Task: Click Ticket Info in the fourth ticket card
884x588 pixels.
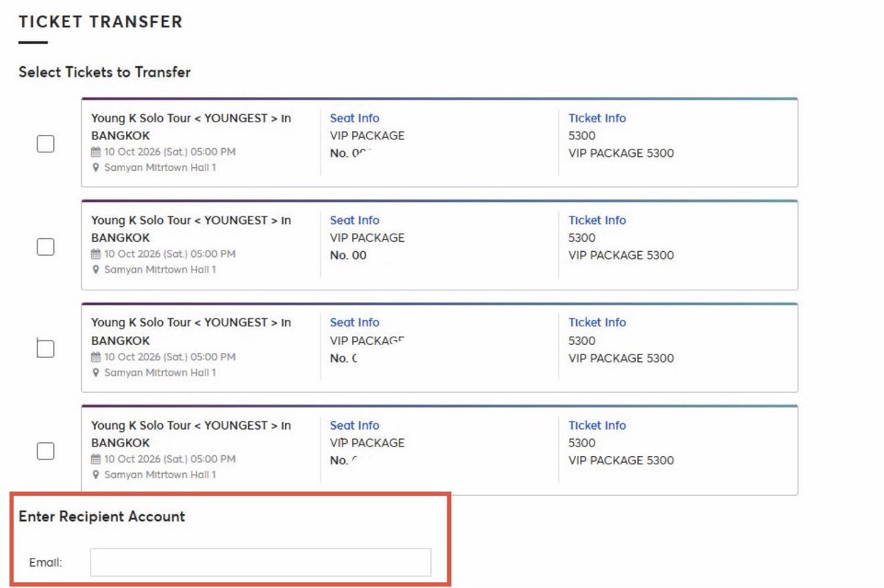Action: [597, 425]
